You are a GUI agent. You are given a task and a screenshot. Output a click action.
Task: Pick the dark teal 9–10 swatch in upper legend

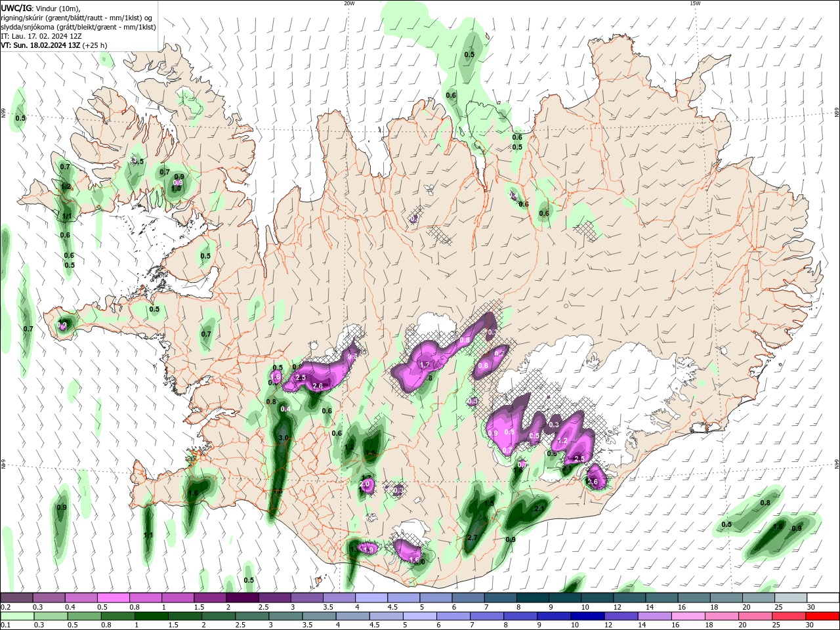tap(564, 598)
